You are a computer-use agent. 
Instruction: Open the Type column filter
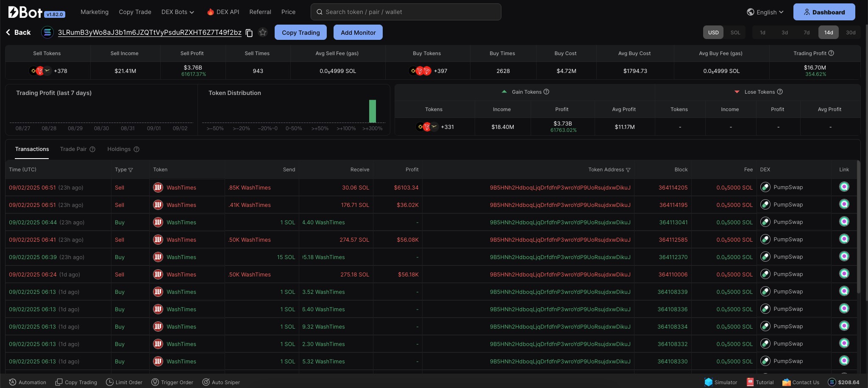click(x=131, y=170)
